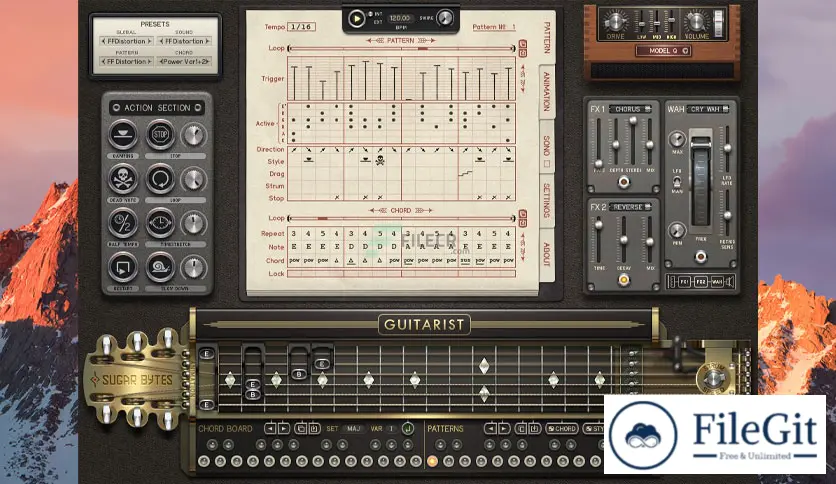The height and width of the screenshot is (484, 836).
Task: Toggle the amp power rocker switch
Action: click(719, 23)
